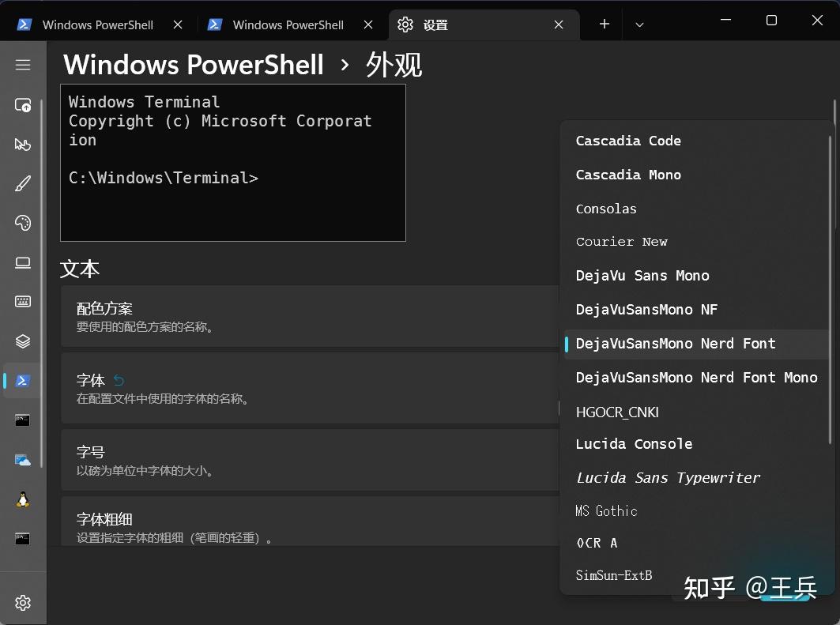Open the Interaction settings icon
This screenshot has height=625, width=840.
click(22, 145)
